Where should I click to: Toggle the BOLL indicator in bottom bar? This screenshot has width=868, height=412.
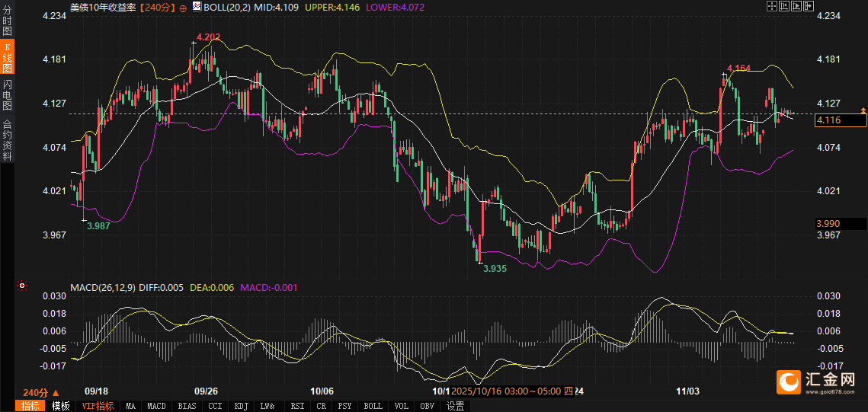[x=373, y=406]
